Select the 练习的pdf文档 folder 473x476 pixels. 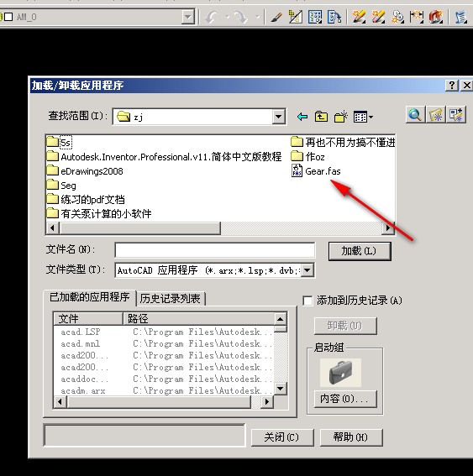pos(86,200)
